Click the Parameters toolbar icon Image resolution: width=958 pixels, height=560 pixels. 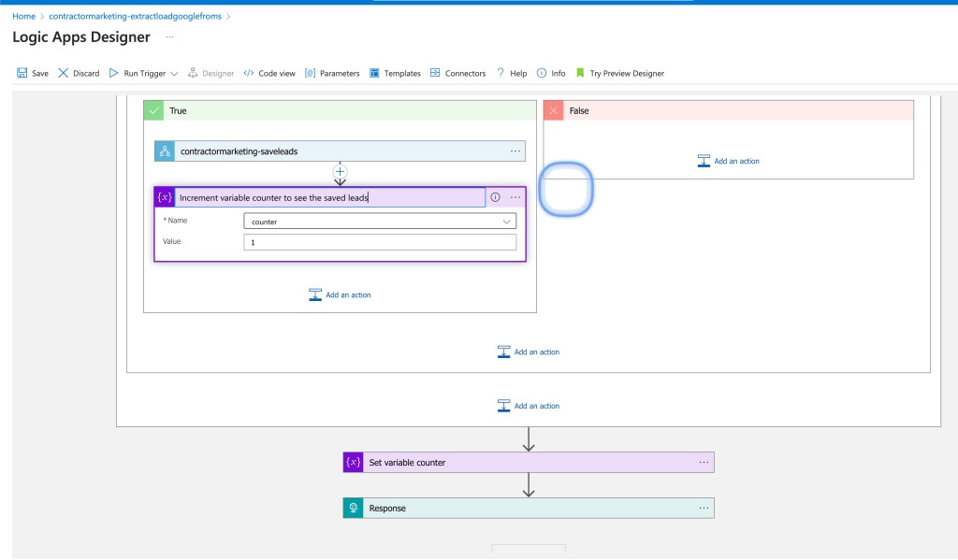310,73
